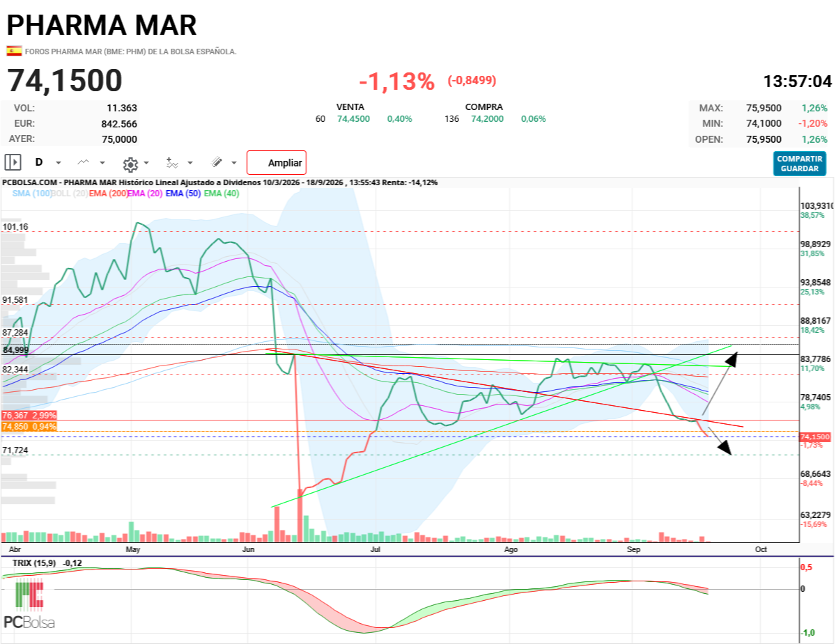Screen dimensions: 836x644
Task: Click the 87,284 price level label
Action: [x=15, y=333]
